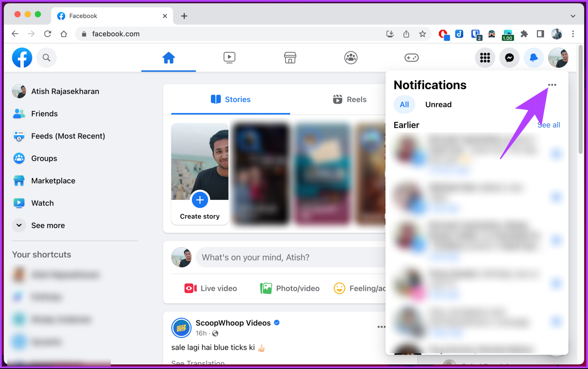Open the Marketplace storefront icon in top bar

click(x=290, y=57)
